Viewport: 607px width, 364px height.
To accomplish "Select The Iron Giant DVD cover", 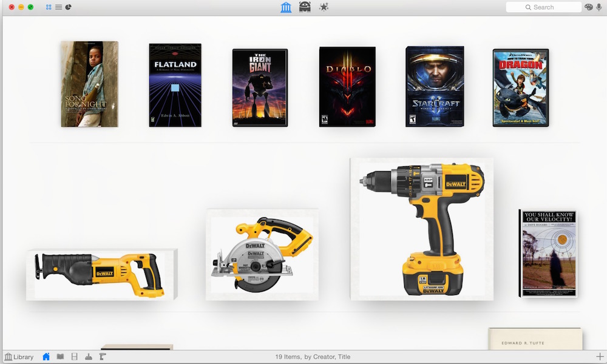I will pos(260,87).
